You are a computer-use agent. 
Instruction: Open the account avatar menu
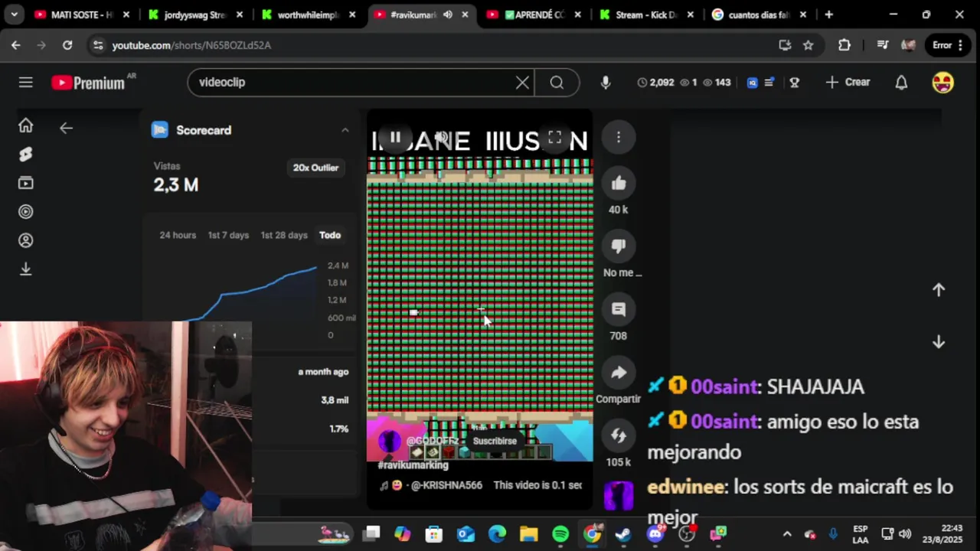click(942, 83)
